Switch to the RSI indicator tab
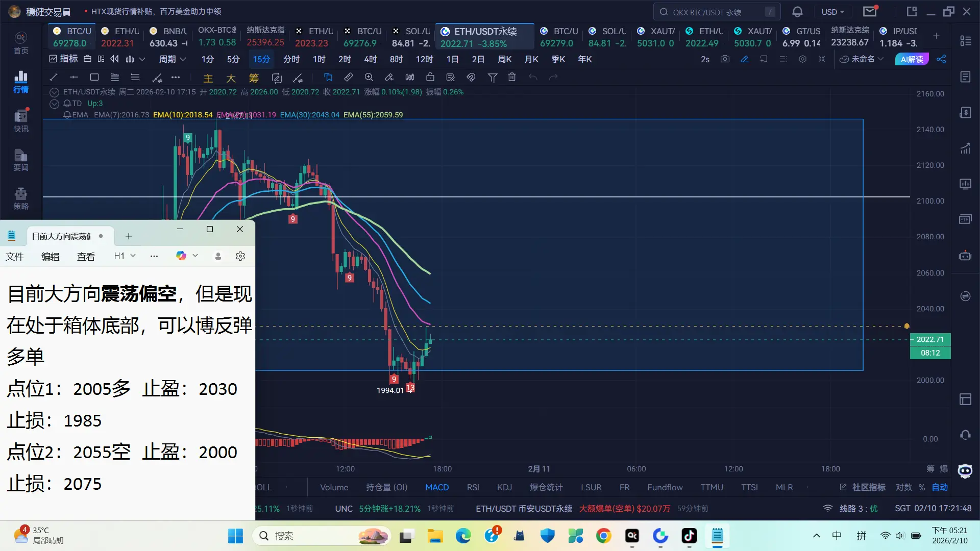The height and width of the screenshot is (551, 980). click(473, 487)
